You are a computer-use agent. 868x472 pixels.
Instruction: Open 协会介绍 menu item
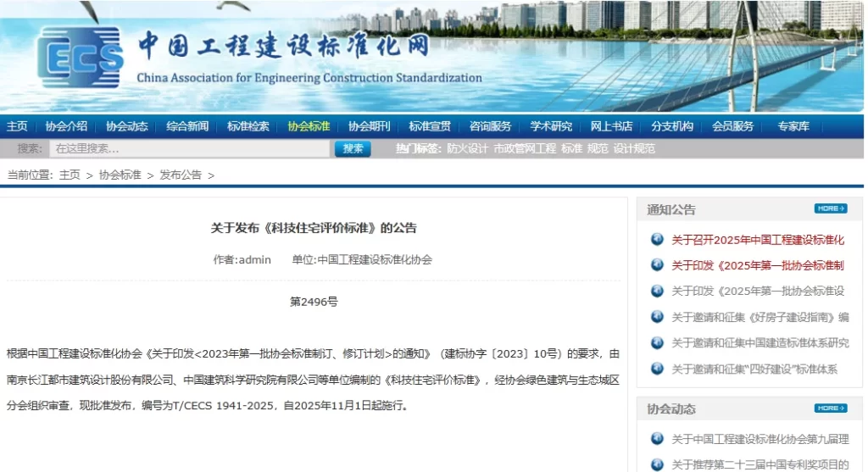point(66,126)
